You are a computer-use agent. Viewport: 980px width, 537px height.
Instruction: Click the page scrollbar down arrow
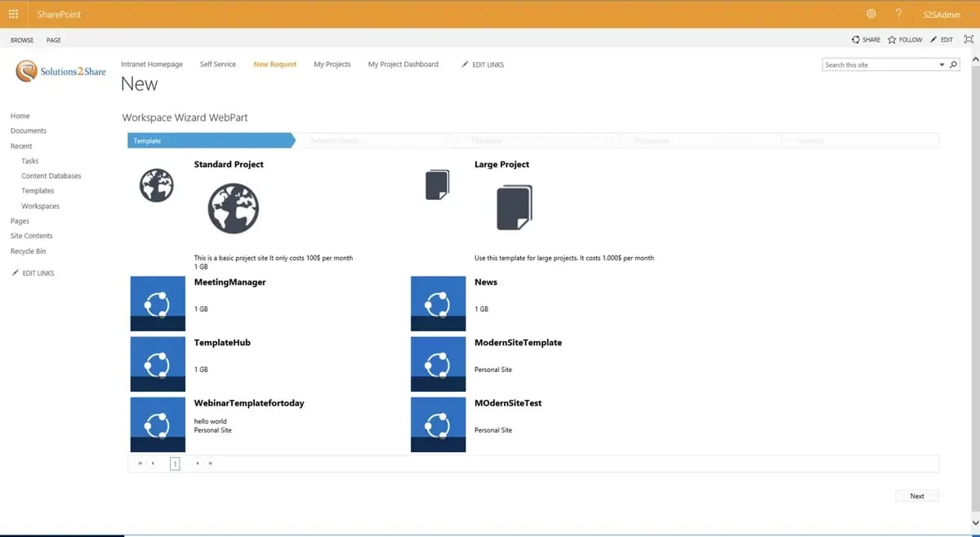click(975, 523)
